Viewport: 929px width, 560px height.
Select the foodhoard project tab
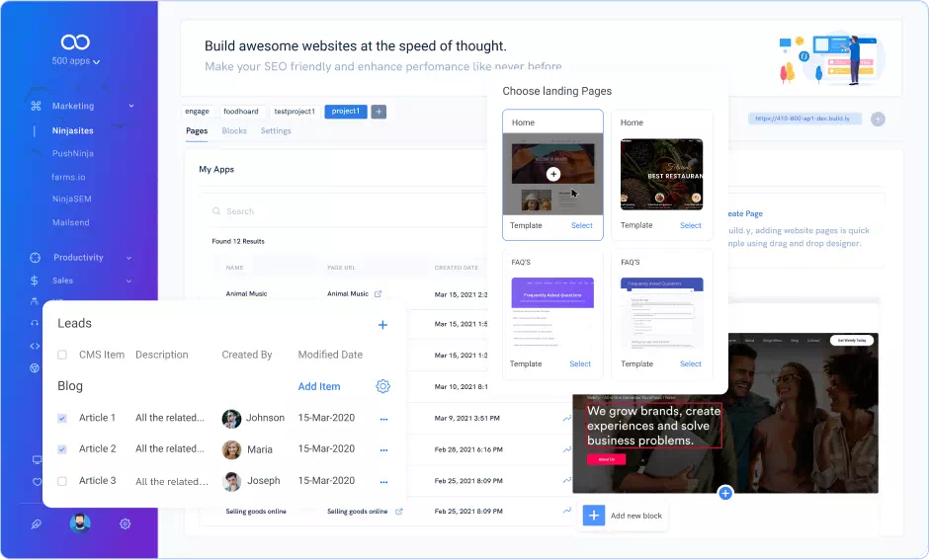point(240,112)
